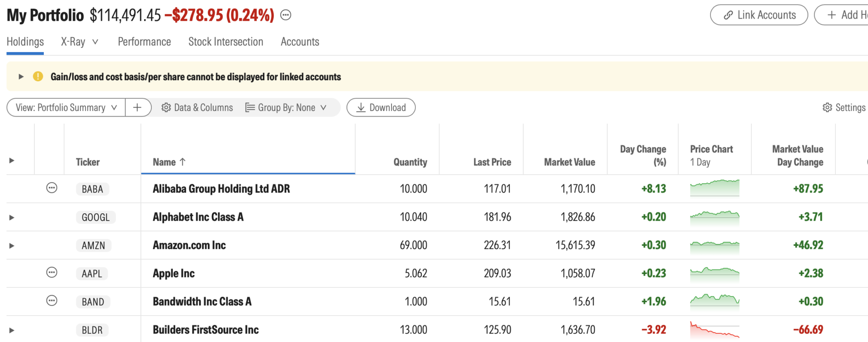
Task: Expand the BLDR holding row
Action: tap(12, 330)
